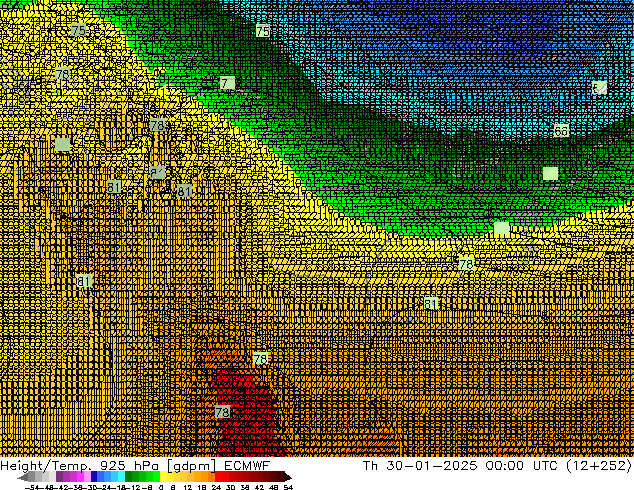
Task: Click the 'ECMWF' model label
Action: pos(247,466)
